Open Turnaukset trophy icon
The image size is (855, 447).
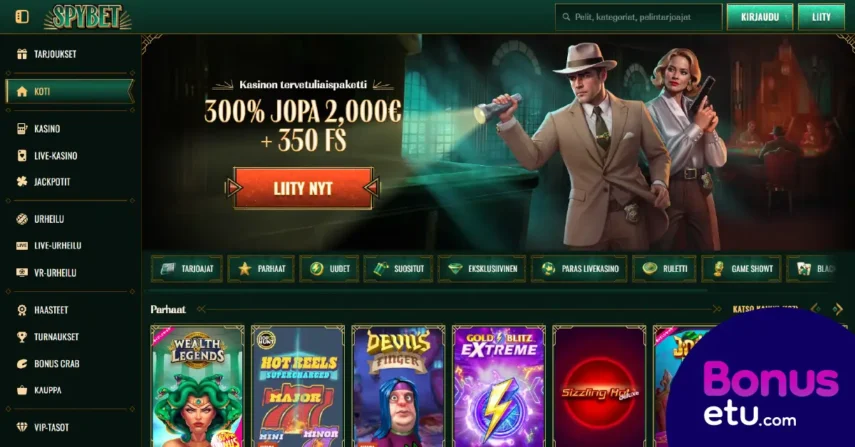[x=22, y=337]
